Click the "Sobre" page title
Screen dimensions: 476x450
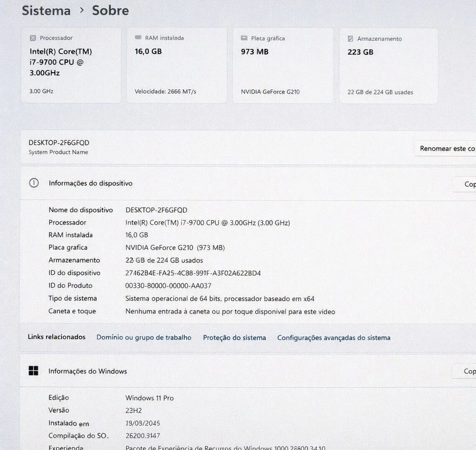[x=110, y=10]
